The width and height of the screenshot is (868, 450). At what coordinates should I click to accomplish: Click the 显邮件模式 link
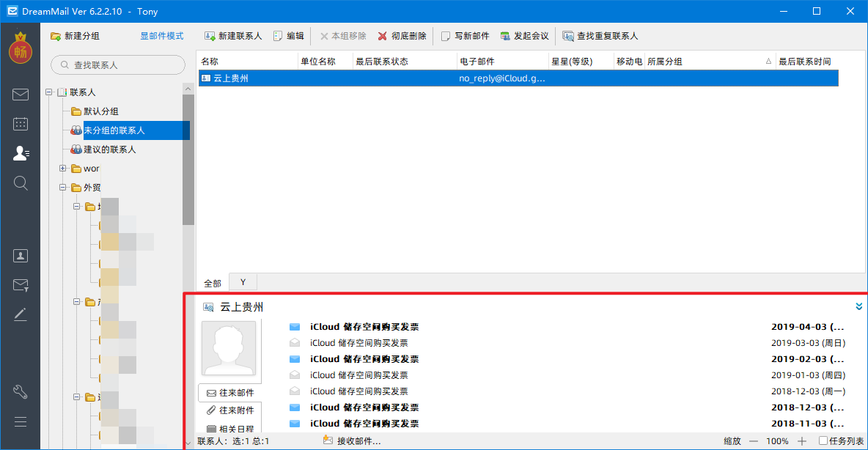(x=161, y=36)
